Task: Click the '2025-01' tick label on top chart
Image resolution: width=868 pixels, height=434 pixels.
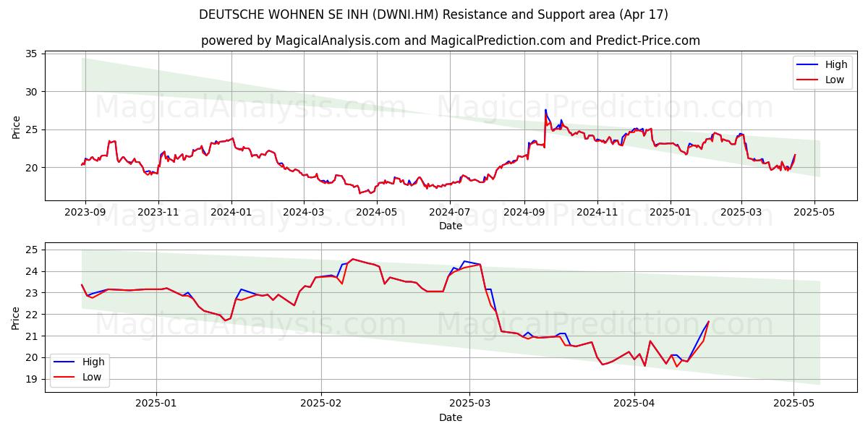Action: (670, 212)
